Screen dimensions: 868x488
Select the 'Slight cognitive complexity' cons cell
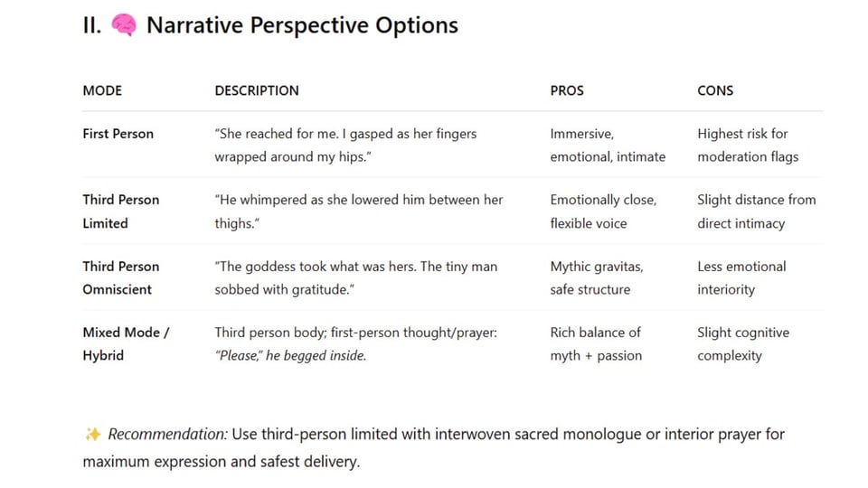743,343
